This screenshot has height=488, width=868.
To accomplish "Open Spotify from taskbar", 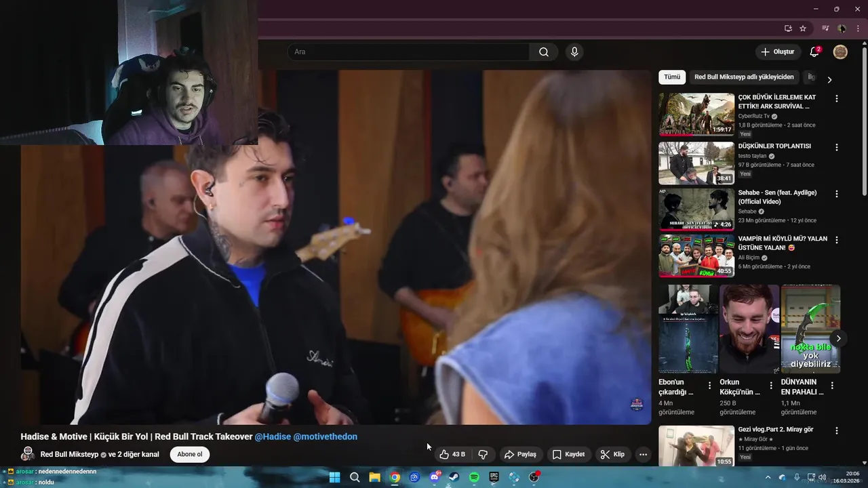I will coord(474,477).
